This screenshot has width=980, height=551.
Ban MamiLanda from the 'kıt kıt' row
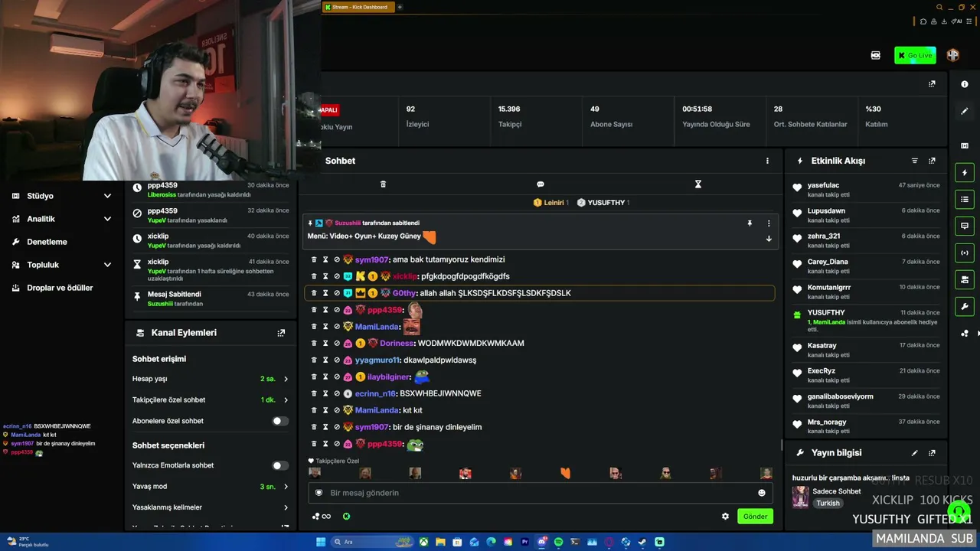336,410
